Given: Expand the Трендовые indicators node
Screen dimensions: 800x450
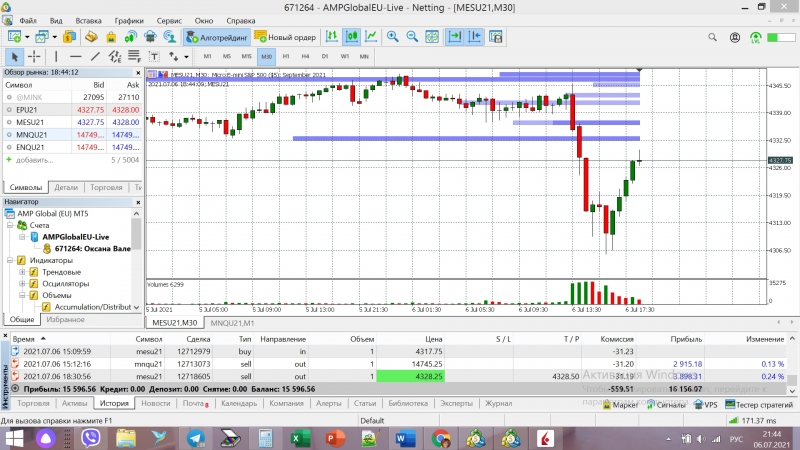Looking at the screenshot, I should coord(22,272).
